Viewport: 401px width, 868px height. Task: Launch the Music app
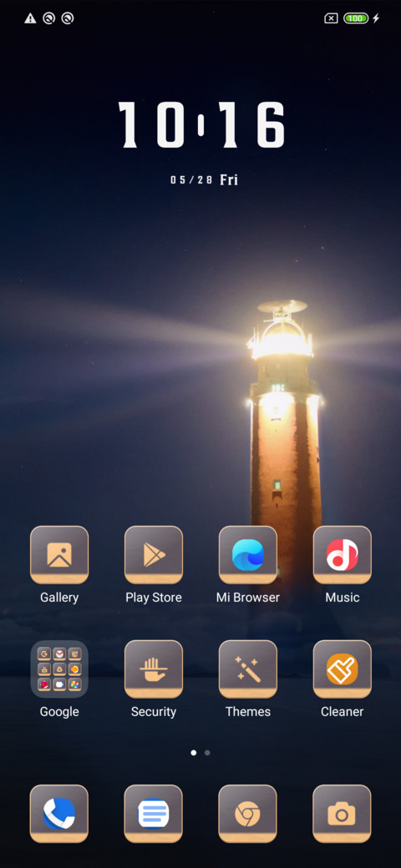tap(343, 555)
